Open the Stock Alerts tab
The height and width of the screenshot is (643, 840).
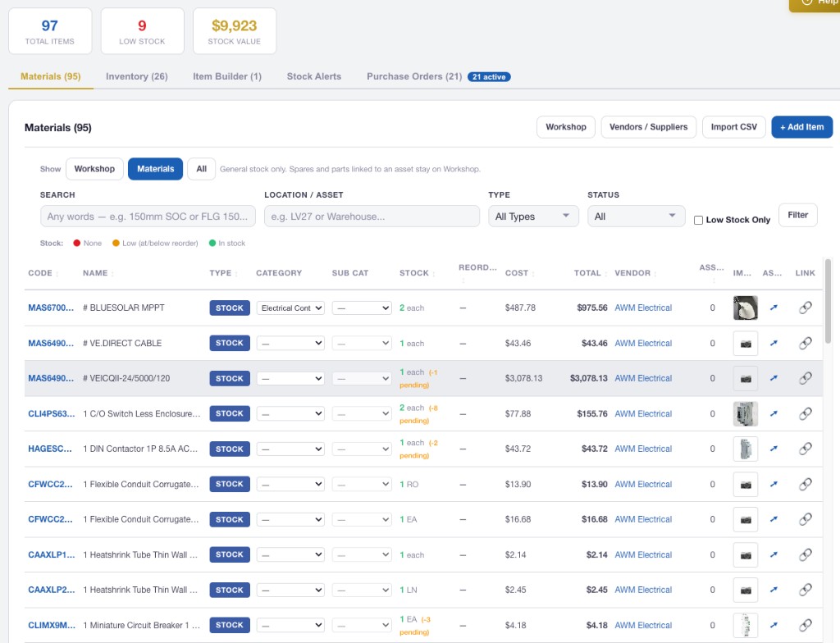click(x=314, y=76)
